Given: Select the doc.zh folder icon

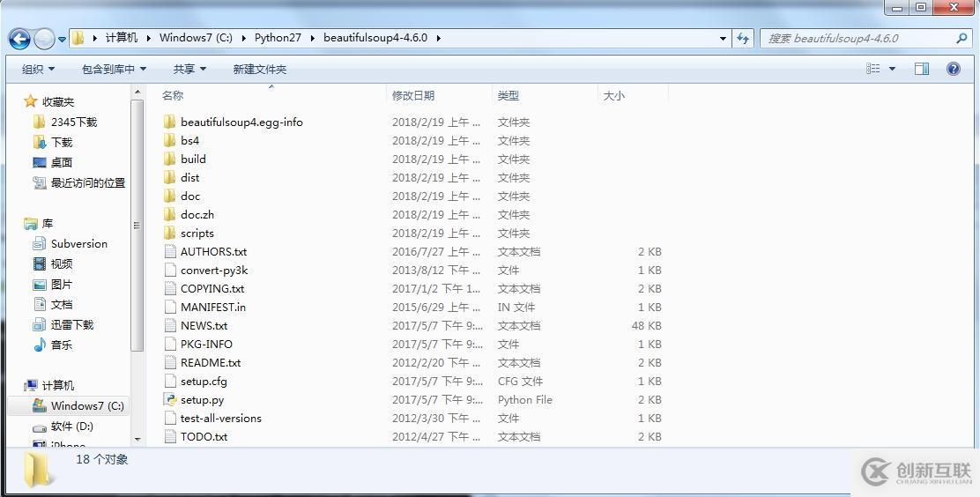Looking at the screenshot, I should tap(169, 214).
